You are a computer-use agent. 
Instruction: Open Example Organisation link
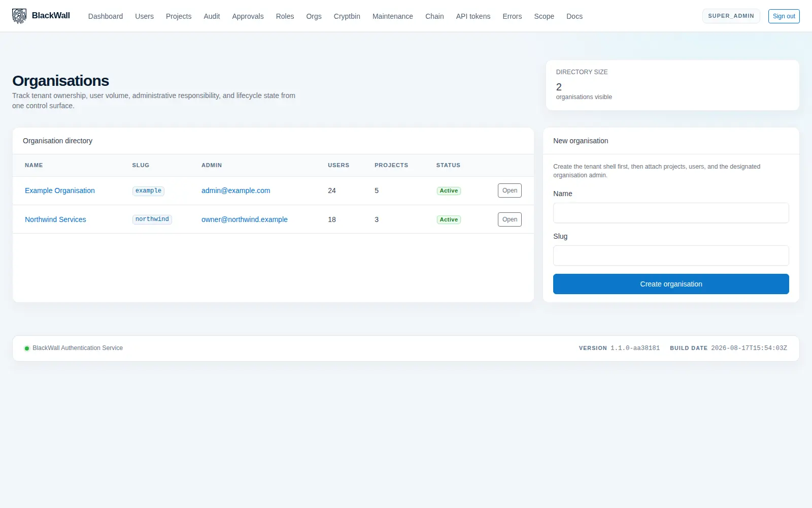click(x=60, y=190)
